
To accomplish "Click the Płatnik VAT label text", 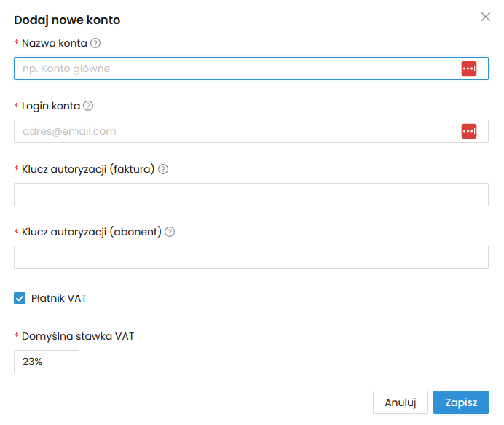I will pyautogui.click(x=59, y=298).
